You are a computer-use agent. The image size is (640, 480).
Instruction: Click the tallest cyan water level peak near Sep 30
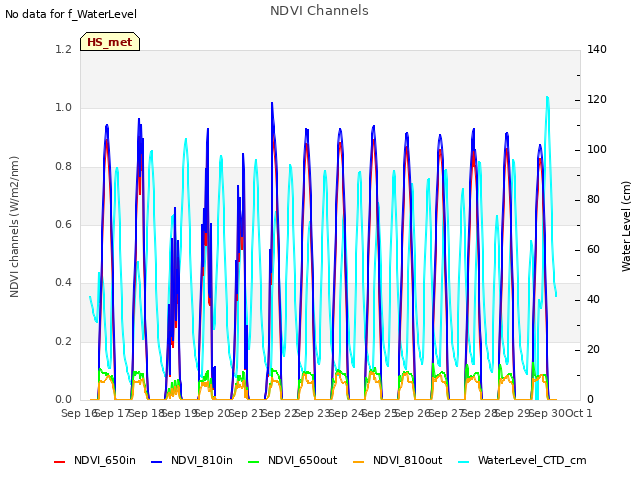[x=547, y=98]
